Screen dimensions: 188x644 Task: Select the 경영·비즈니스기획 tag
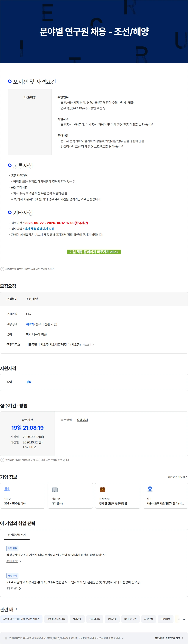click(56, 619)
